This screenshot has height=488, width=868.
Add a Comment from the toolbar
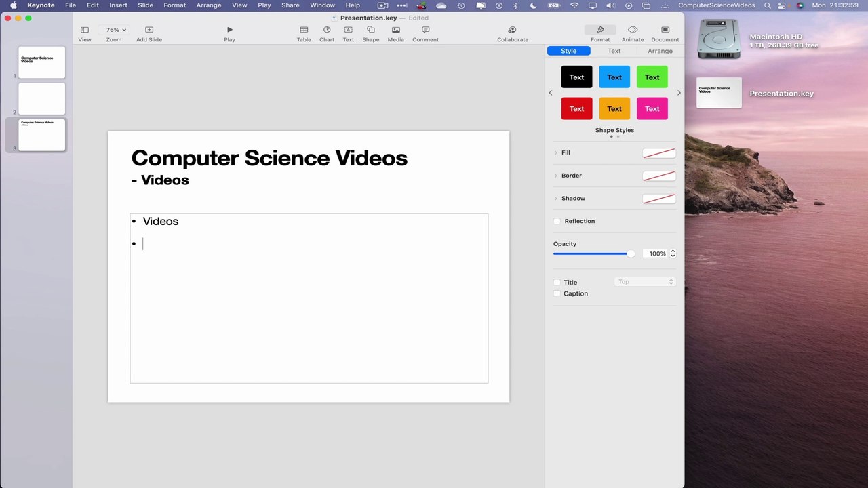[x=425, y=30]
